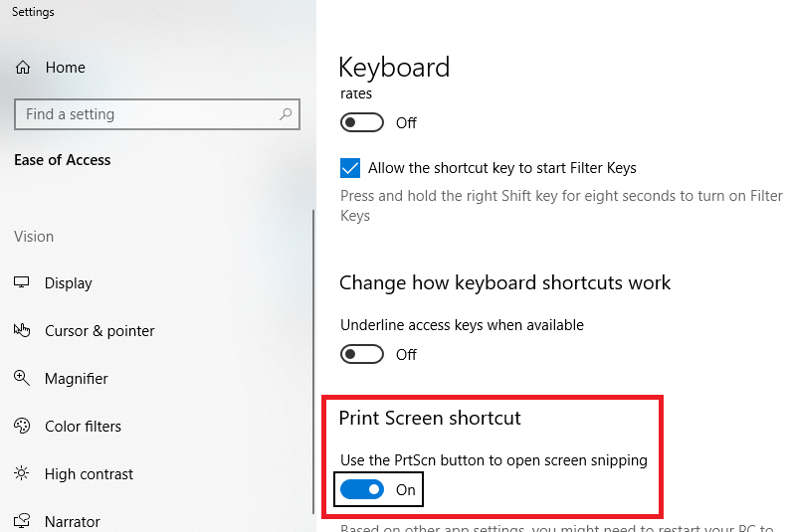
Task: Select Cursor & pointer label
Action: 99,331
